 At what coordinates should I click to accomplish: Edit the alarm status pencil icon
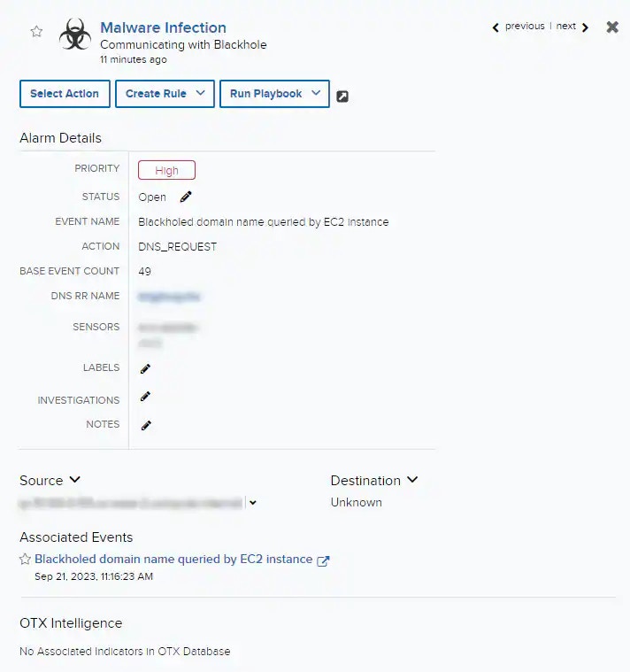[186, 197]
